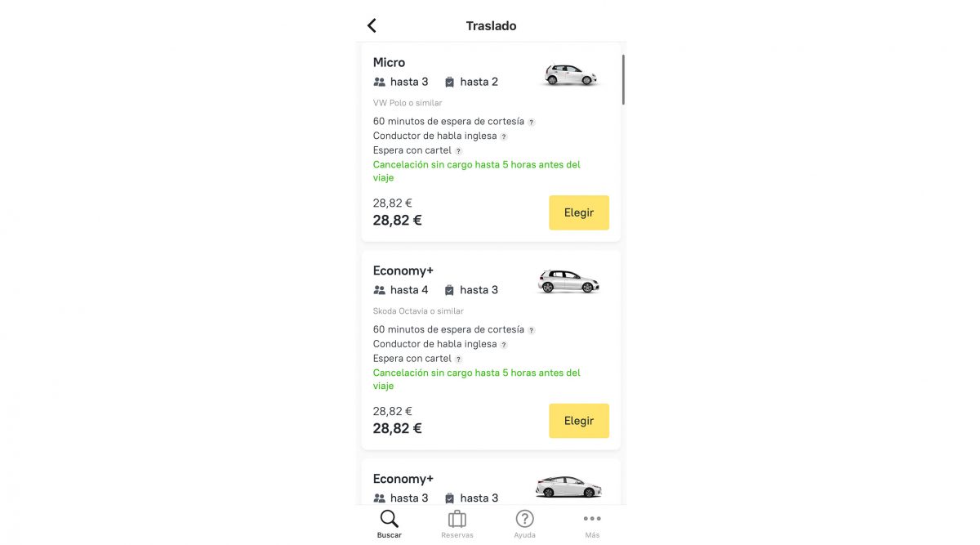Tap the Micro cancellation policy green text
The height and width of the screenshot is (545, 980).
tap(476, 171)
